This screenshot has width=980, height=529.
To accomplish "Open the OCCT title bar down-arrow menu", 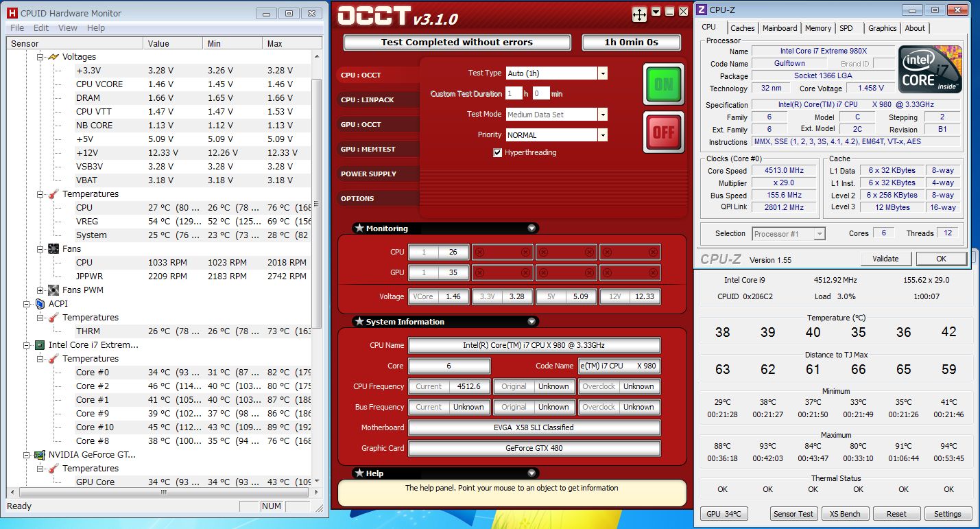I will tap(656, 12).
